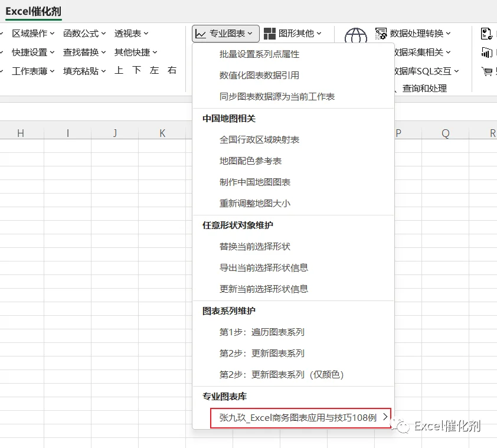Open the 数据库SQL交互 dropdown
Image resolution: width=497 pixels, height=448 pixels.
point(427,71)
